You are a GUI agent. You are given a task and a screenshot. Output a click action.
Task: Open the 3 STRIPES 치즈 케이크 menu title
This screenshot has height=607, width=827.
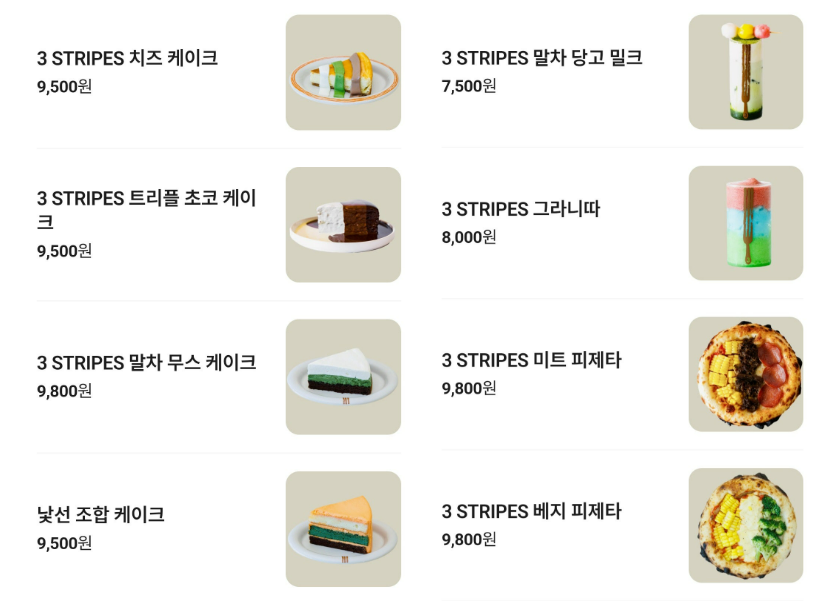127,58
